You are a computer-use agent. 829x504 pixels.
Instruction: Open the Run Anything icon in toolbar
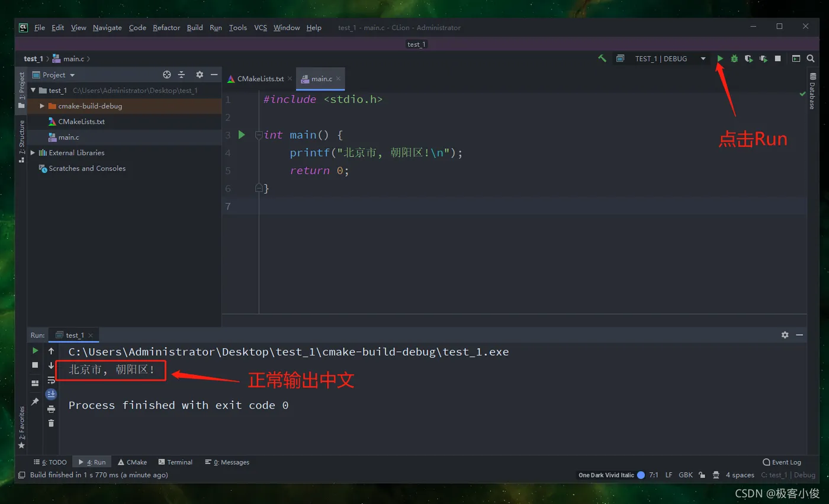click(796, 59)
